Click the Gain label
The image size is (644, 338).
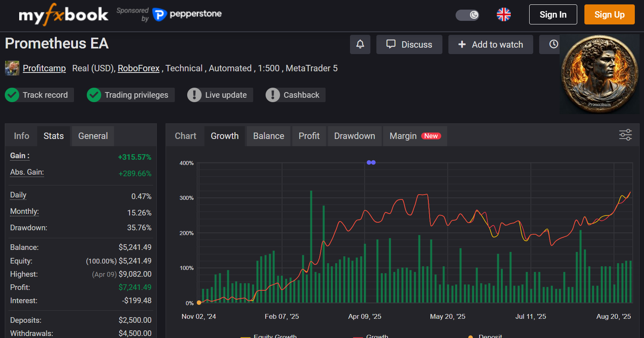pyautogui.click(x=20, y=156)
